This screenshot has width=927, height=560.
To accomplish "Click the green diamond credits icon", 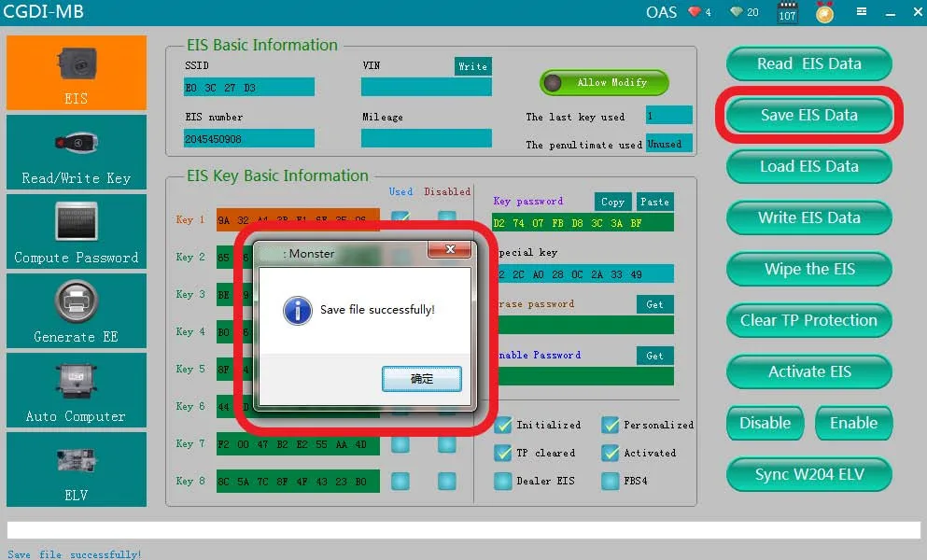I will 736,12.
